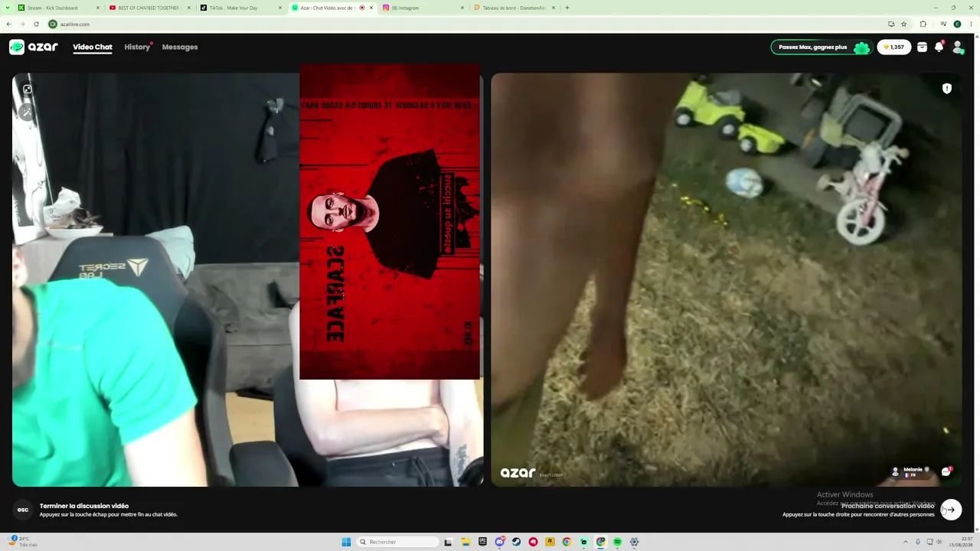980x551 pixels.
Task: Click the esc button to end video chat
Action: coord(23,510)
